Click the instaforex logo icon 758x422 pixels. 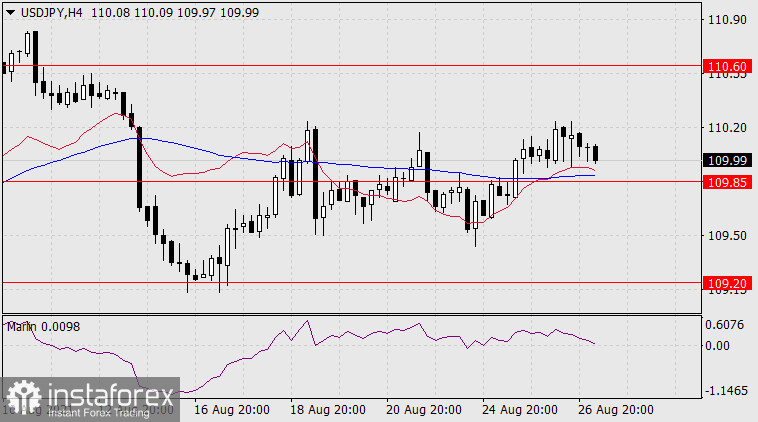[22, 399]
